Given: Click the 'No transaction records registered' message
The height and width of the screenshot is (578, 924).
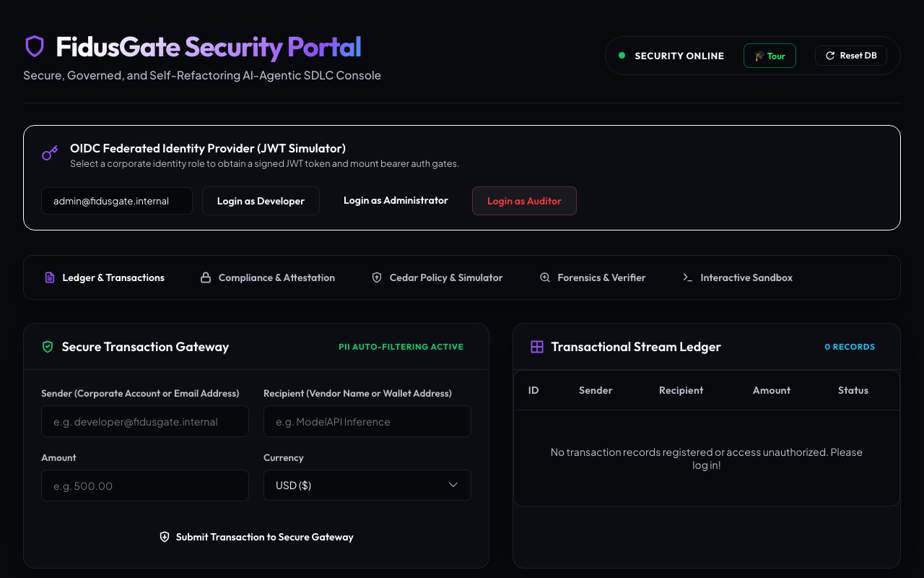Looking at the screenshot, I should [x=707, y=458].
